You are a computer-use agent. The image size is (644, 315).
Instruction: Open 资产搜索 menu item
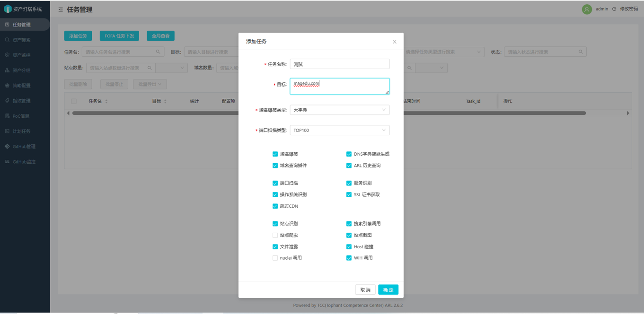point(25,40)
